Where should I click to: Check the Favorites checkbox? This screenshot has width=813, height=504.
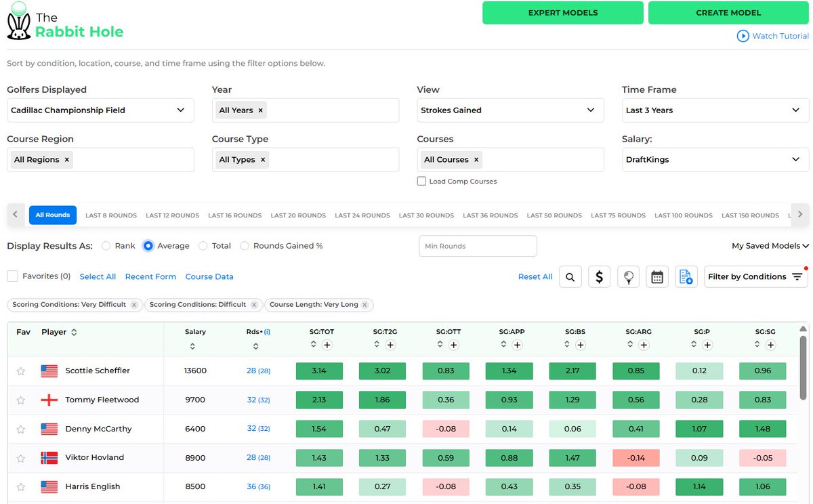(x=12, y=276)
